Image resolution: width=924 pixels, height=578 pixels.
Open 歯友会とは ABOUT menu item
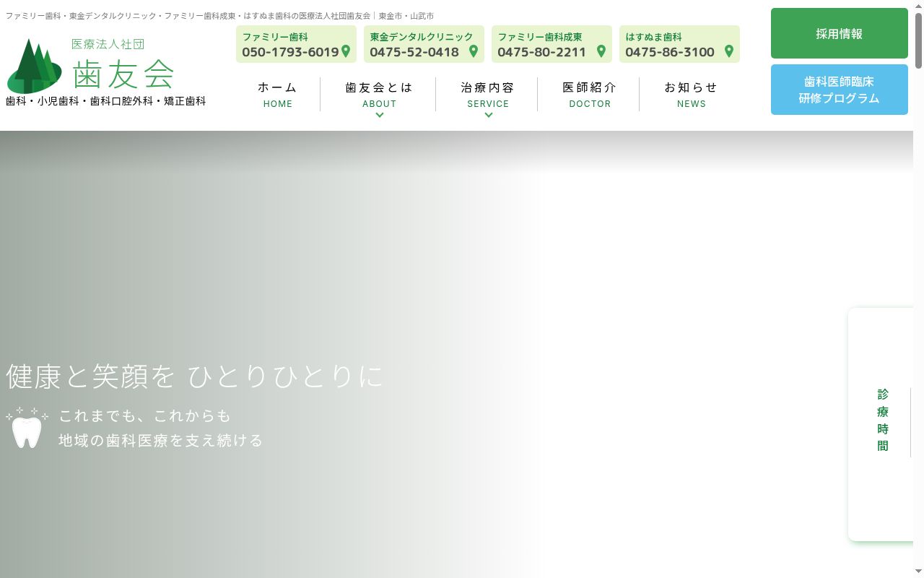click(x=379, y=95)
